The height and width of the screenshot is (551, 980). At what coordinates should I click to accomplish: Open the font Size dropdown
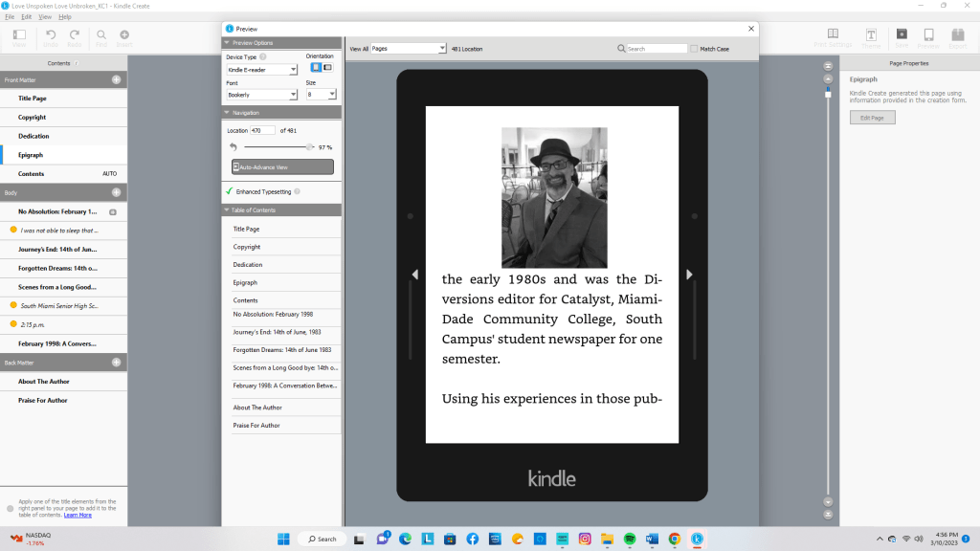321,95
